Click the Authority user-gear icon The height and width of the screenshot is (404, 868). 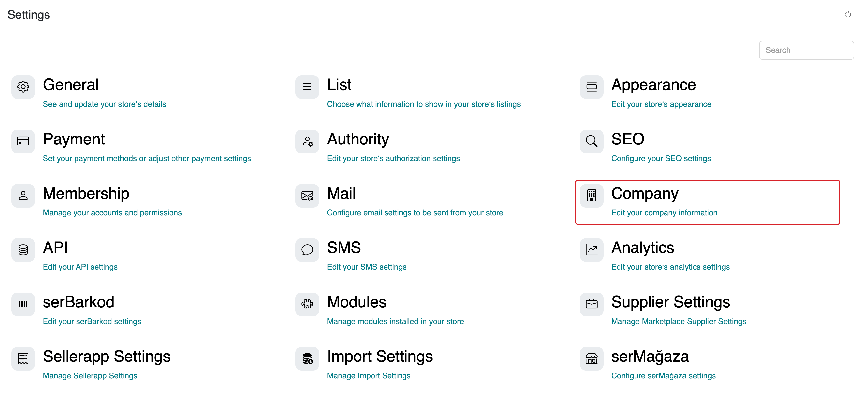click(x=307, y=141)
